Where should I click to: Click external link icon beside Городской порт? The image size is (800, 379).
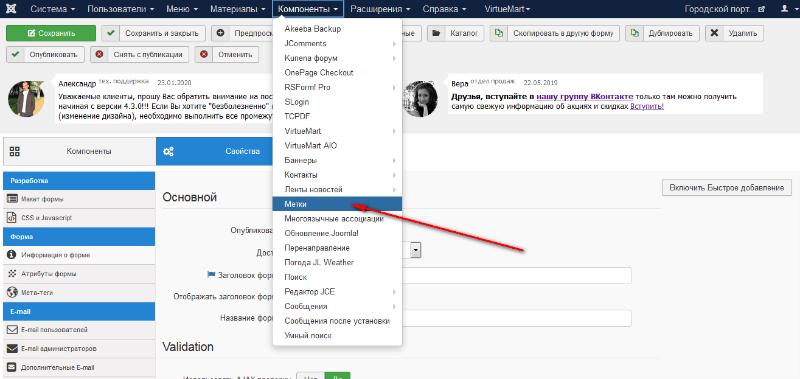coord(762,9)
